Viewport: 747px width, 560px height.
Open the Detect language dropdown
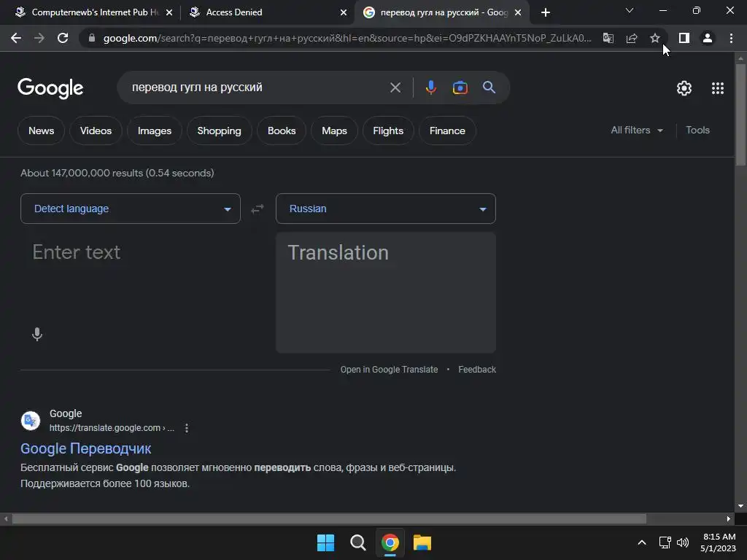131,209
